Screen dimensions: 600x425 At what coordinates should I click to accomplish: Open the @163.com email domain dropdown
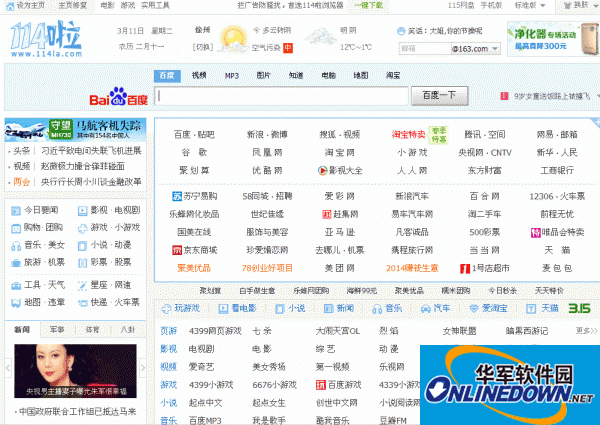(x=495, y=49)
